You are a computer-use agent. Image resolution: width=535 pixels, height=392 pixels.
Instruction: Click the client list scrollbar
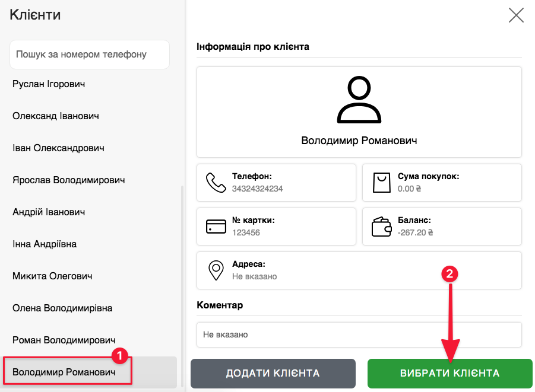pyautogui.click(x=182, y=286)
